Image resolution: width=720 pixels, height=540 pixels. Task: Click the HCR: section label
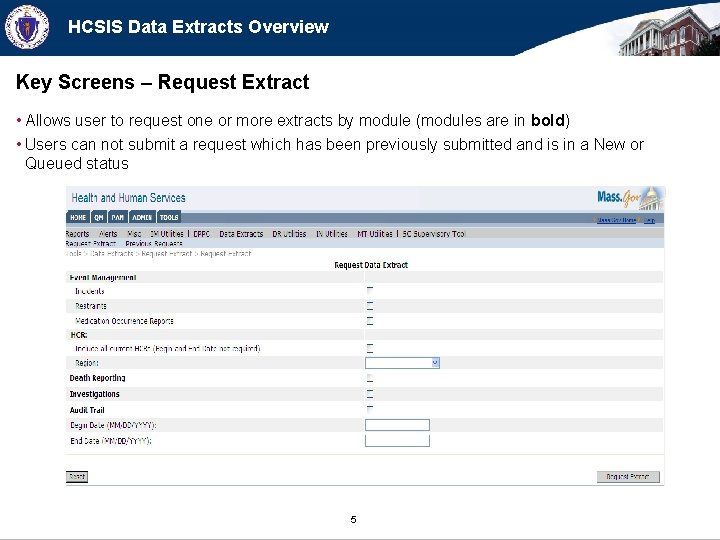(x=79, y=335)
